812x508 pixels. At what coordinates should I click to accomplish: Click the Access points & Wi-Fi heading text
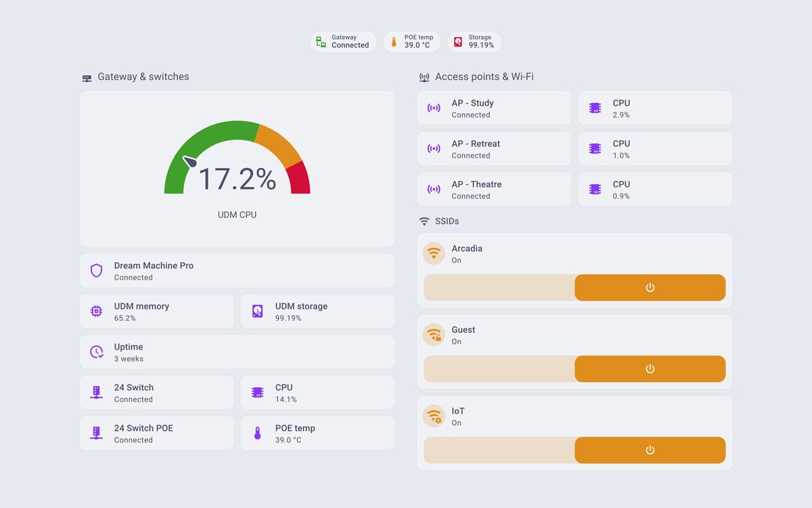(484, 77)
